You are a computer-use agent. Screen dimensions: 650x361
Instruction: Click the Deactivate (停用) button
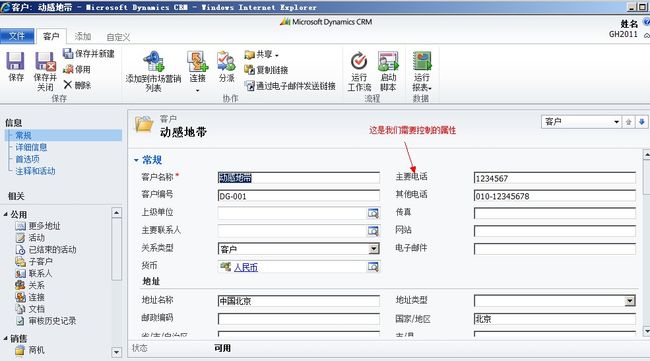click(77, 69)
